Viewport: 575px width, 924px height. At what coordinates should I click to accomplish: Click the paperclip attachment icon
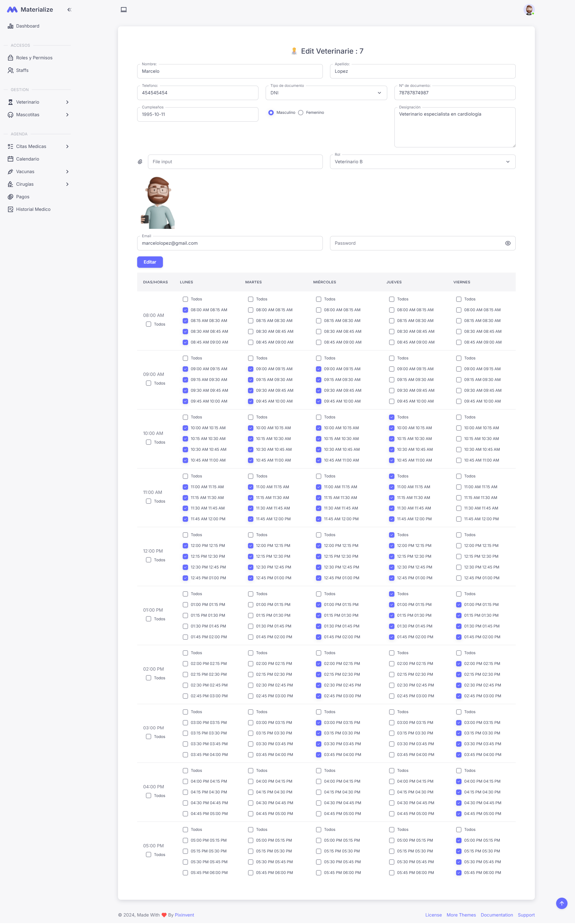140,162
